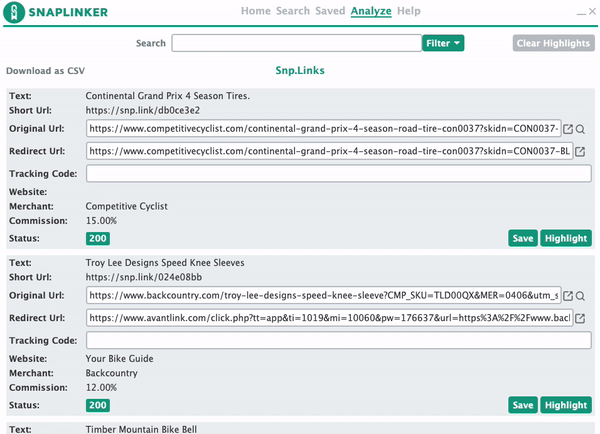Switch to the Saved tab
The width and height of the screenshot is (600, 434).
[330, 11]
